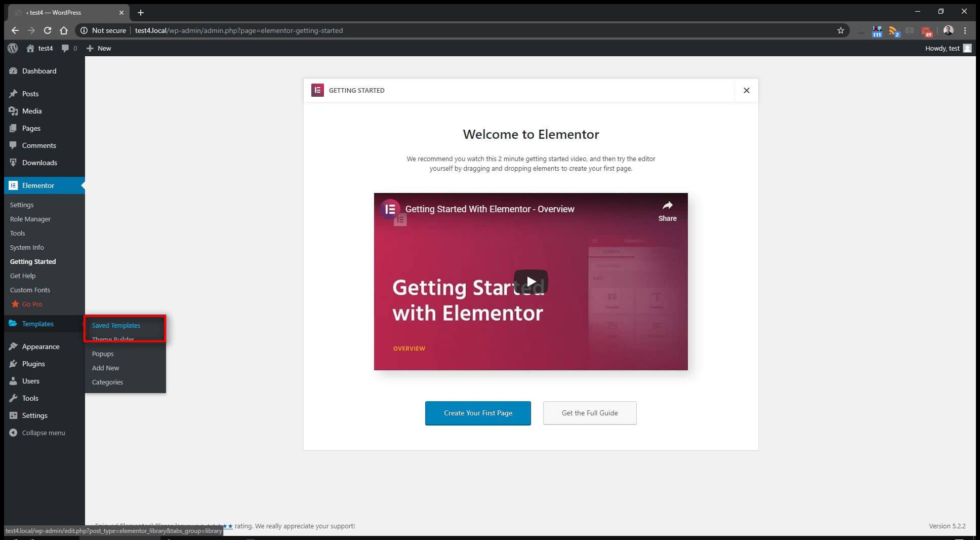Viewport: 980px width, 540px height.
Task: Open Elementor Settings submenu
Action: tap(22, 205)
